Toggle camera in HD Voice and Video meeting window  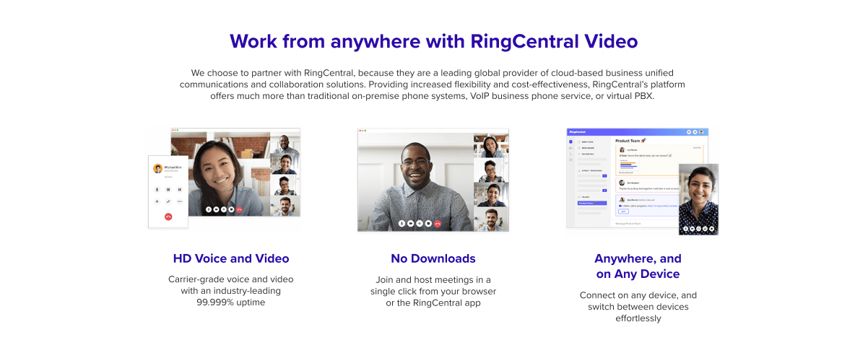[x=216, y=209]
